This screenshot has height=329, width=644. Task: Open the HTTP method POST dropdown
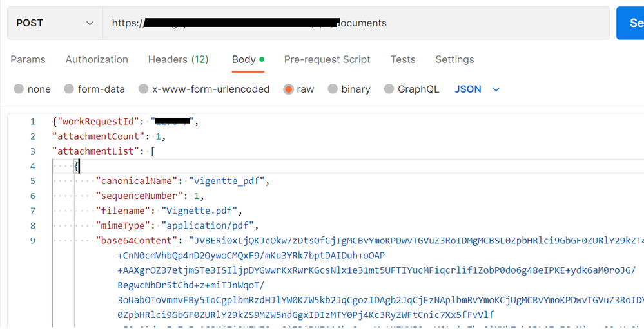[54, 23]
